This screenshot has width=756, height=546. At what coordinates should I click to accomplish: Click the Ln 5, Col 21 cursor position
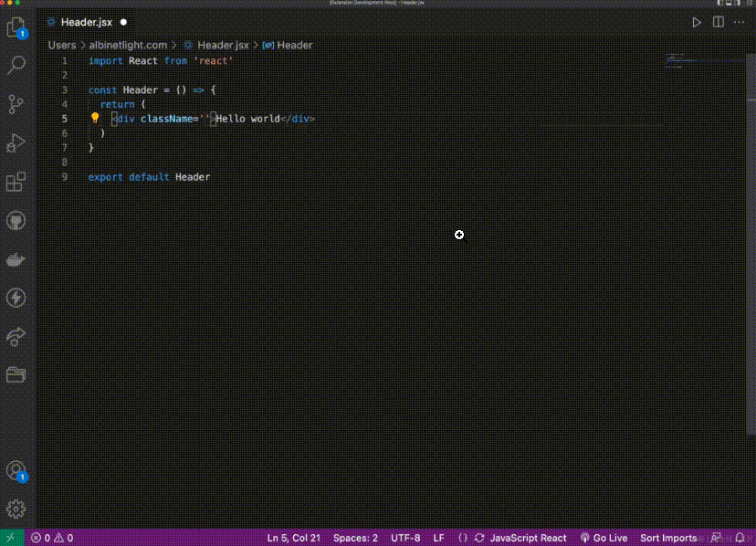click(294, 537)
